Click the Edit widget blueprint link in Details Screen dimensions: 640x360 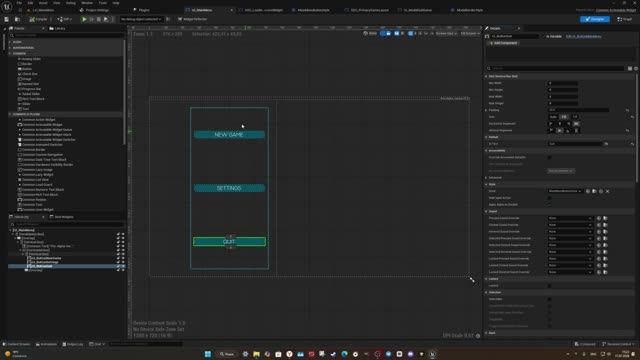[584, 36]
